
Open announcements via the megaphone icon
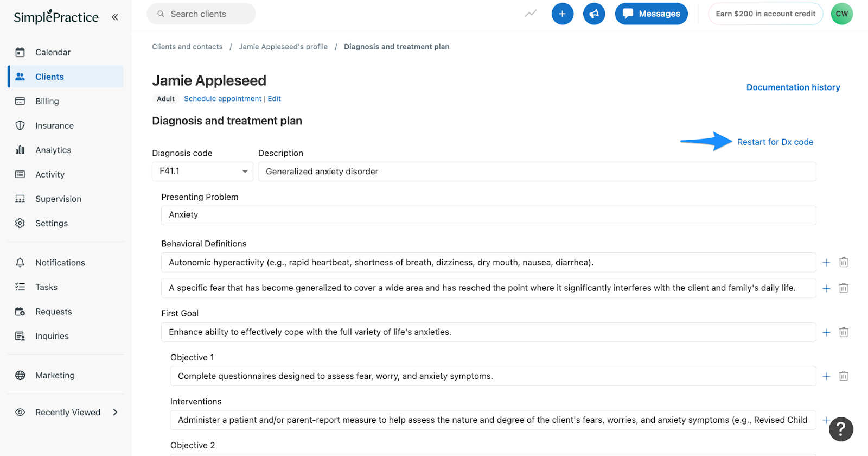[x=594, y=14]
